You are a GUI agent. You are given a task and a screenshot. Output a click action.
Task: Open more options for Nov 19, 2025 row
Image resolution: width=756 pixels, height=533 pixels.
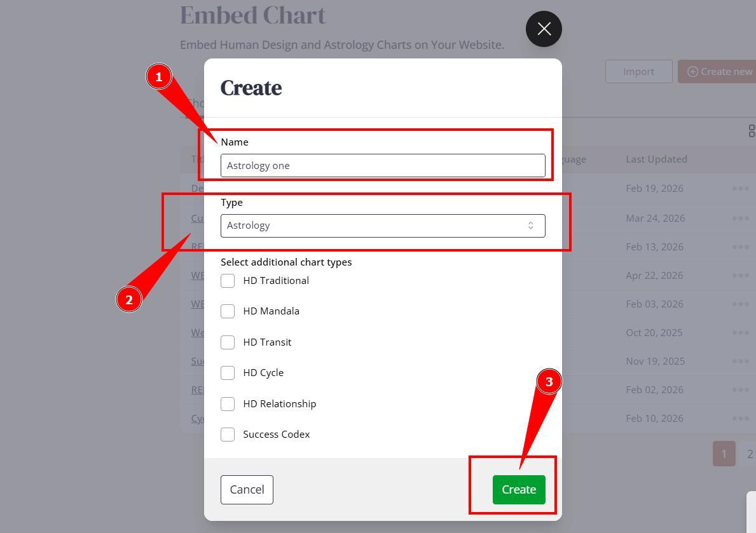pos(740,361)
